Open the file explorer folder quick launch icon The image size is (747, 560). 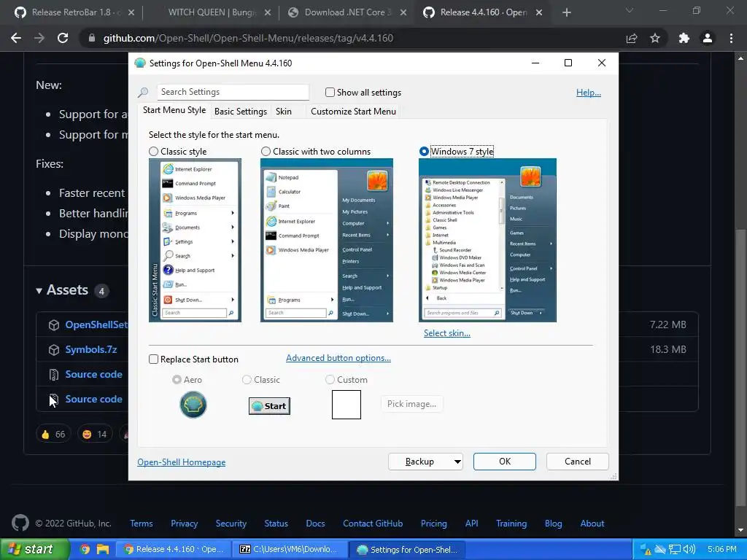coord(102,549)
